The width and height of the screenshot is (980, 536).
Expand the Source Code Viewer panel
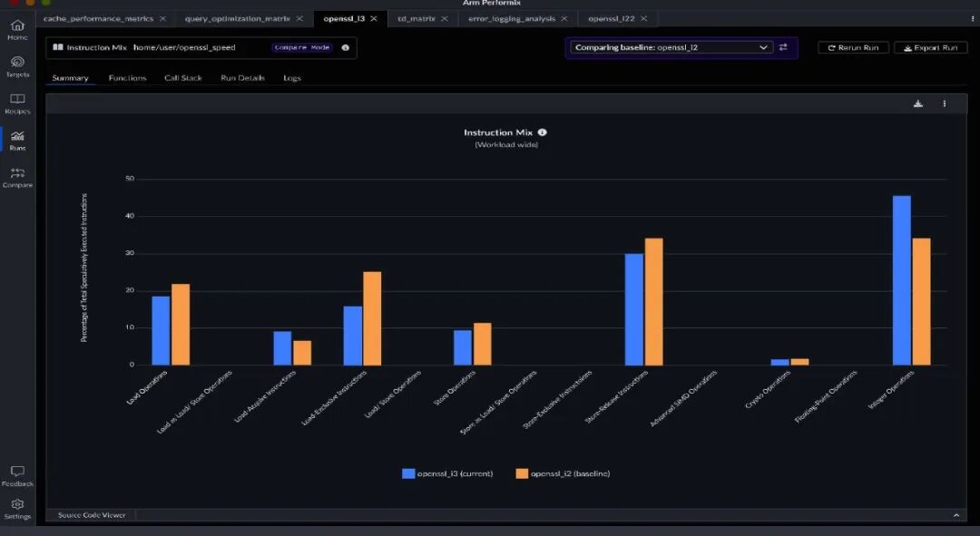pyautogui.click(x=956, y=515)
